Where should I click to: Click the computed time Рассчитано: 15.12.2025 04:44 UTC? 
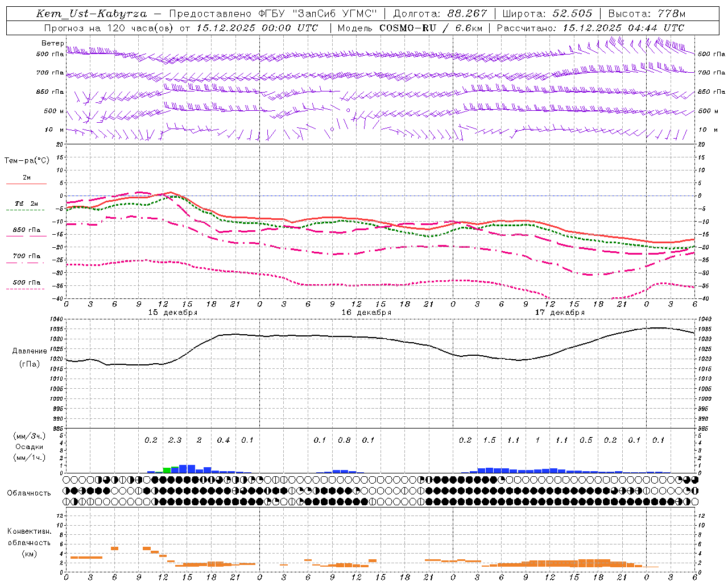tap(590, 28)
